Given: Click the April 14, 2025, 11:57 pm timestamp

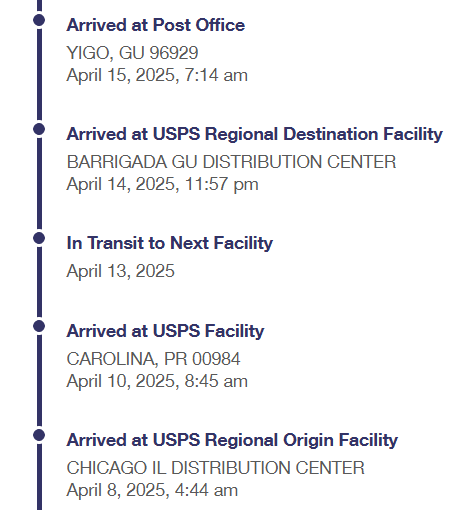Looking at the screenshot, I should click(x=162, y=184).
